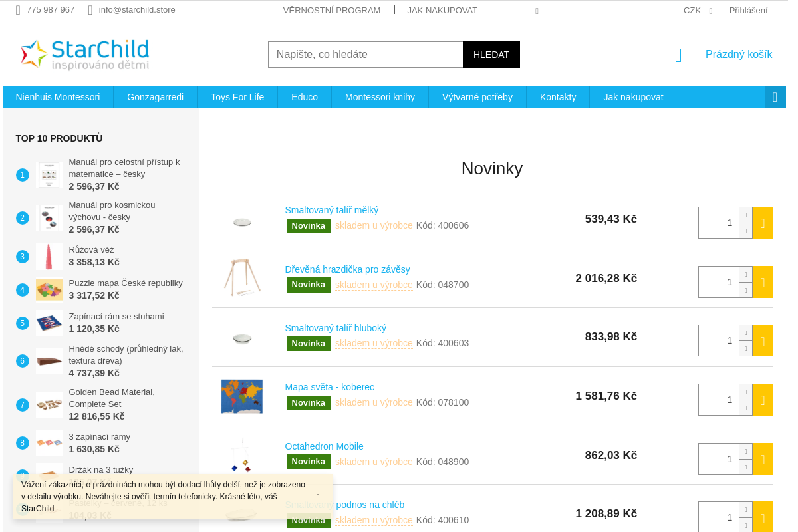
Task: Open Zapínací rám se stuhami top product
Action: 116,316
